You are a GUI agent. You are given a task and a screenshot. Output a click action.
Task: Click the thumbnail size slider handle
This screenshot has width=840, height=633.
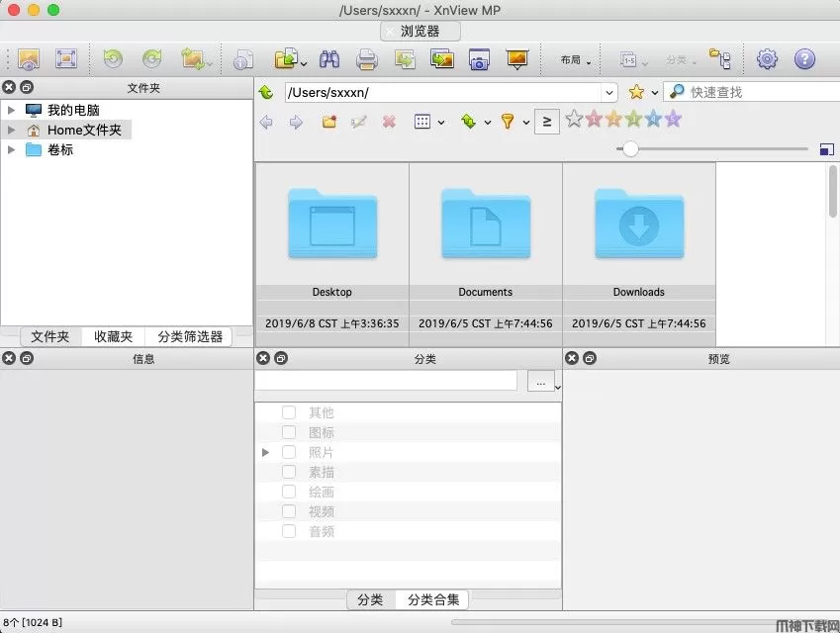(629, 149)
